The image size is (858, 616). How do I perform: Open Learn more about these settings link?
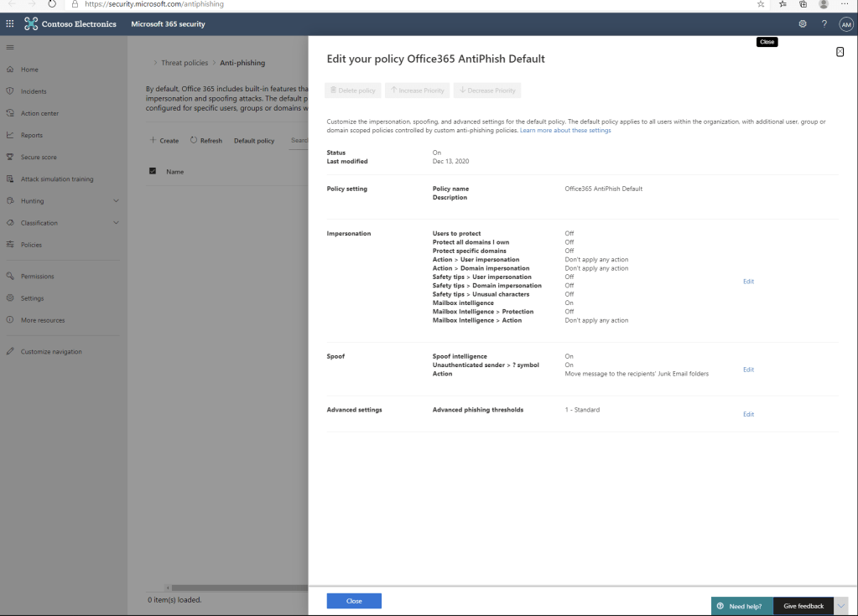click(x=565, y=131)
